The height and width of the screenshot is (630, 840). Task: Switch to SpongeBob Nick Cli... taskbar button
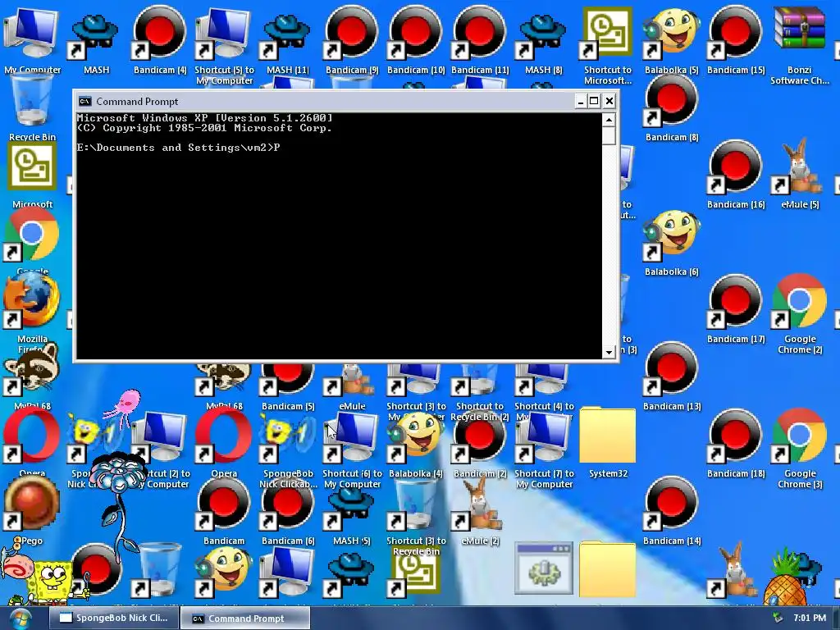pyautogui.click(x=114, y=618)
